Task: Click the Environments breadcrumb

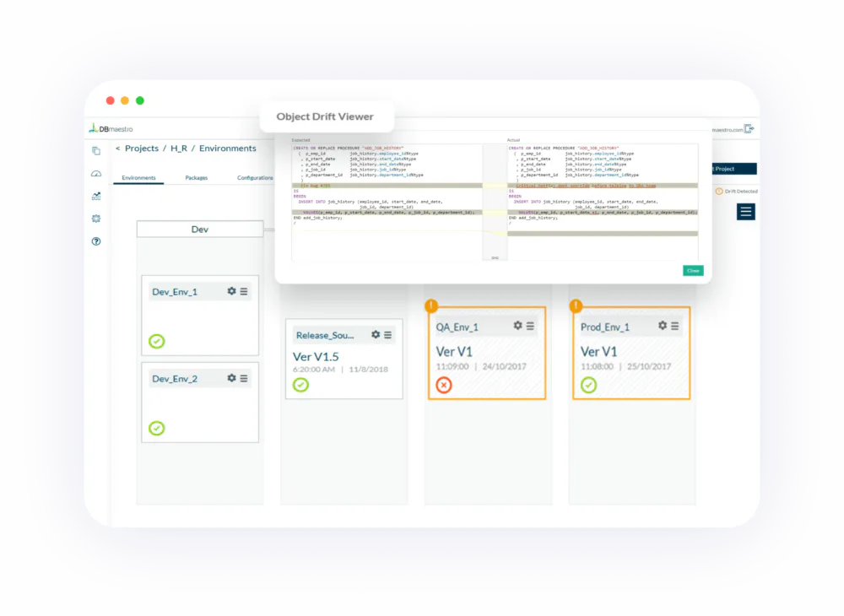Action: coord(228,148)
